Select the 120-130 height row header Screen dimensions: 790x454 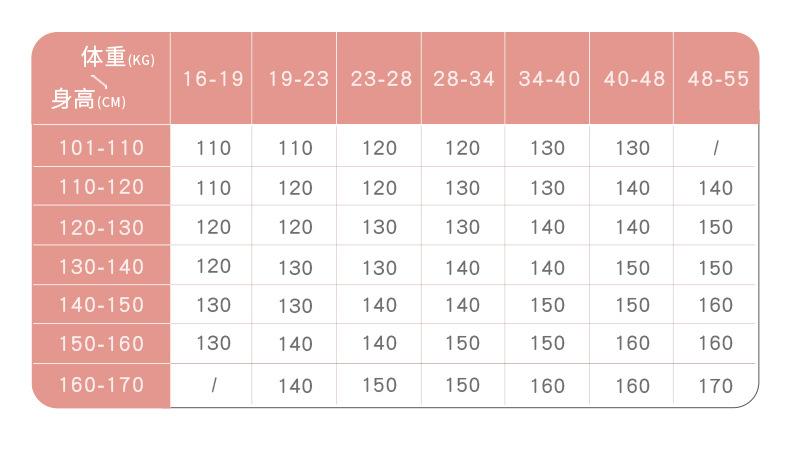[x=102, y=227]
